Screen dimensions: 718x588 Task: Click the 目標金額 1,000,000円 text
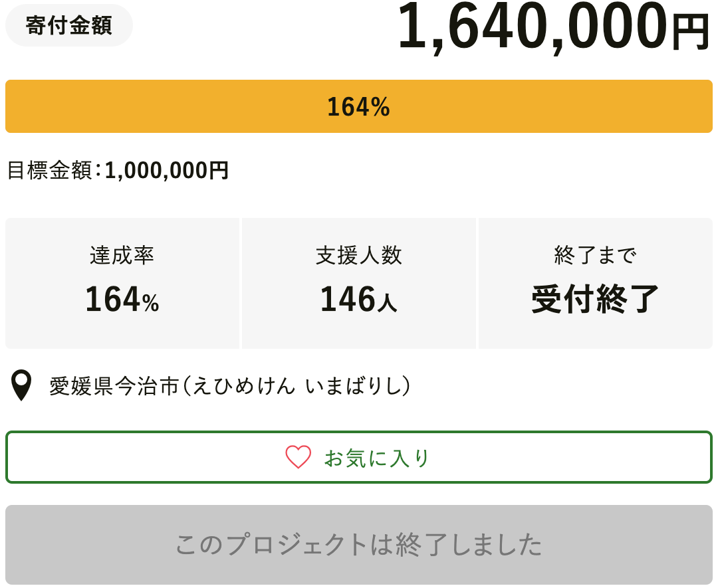(x=118, y=170)
